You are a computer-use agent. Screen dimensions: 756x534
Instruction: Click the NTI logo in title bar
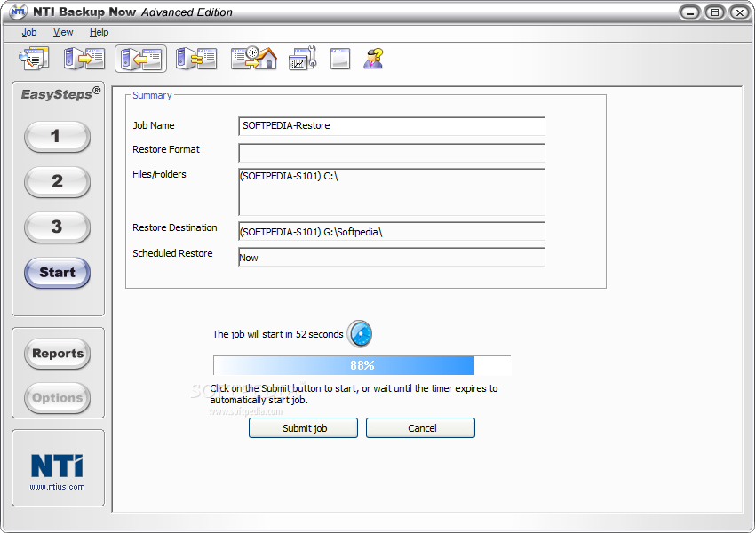(18, 12)
